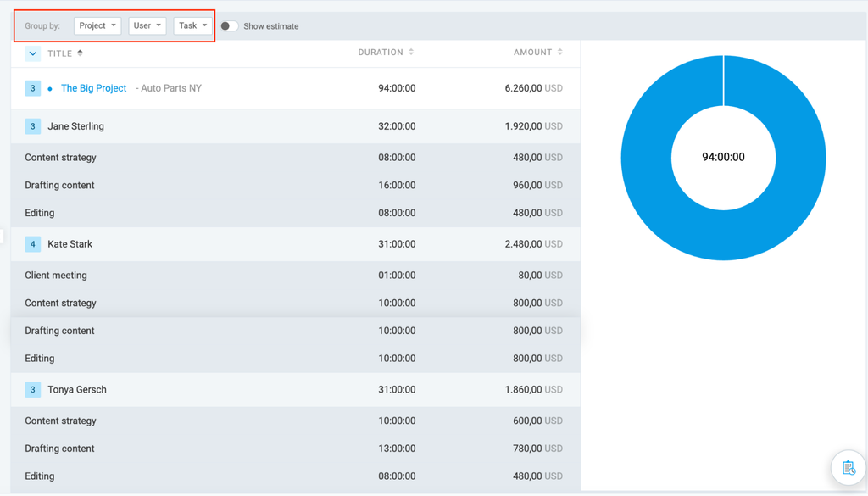868x496 pixels.
Task: Sort by Title arrows icon
Action: point(81,53)
